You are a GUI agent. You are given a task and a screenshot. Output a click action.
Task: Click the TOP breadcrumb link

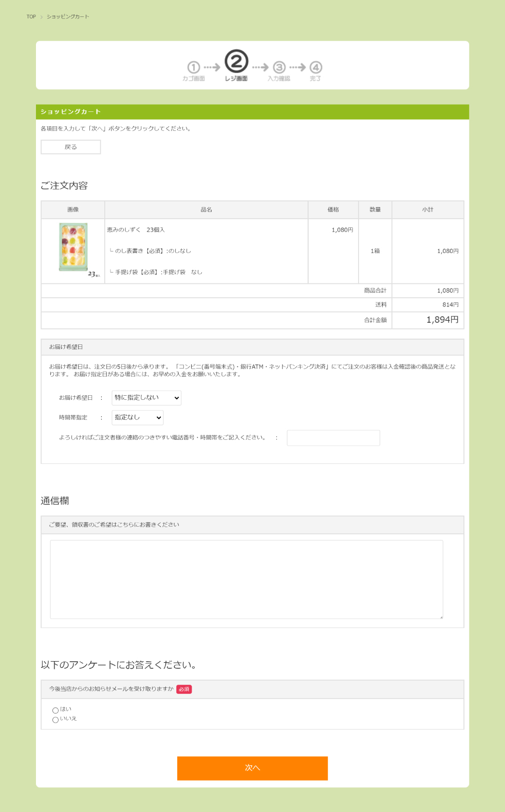(31, 17)
